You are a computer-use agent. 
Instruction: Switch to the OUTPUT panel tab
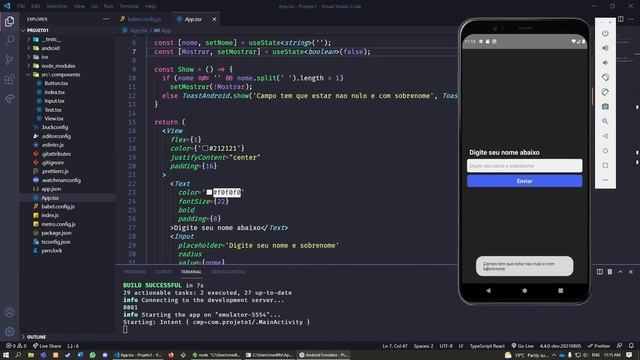(x=163, y=272)
